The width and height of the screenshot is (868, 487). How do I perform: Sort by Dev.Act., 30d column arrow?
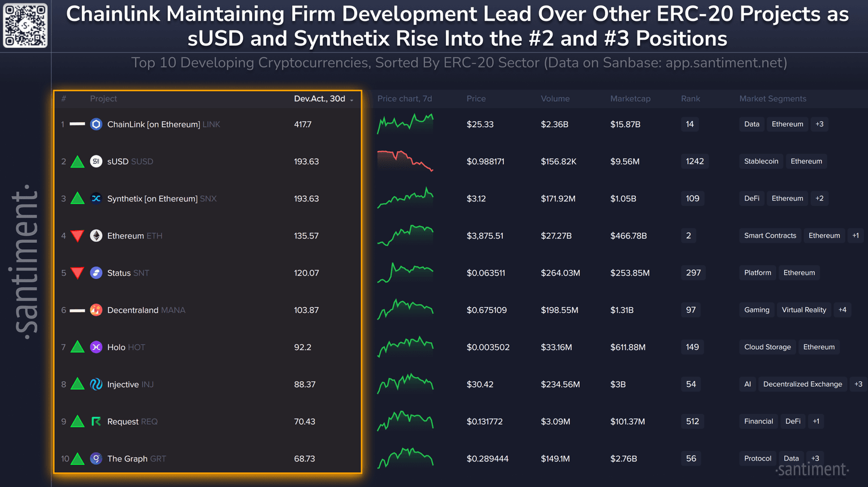[x=351, y=100]
